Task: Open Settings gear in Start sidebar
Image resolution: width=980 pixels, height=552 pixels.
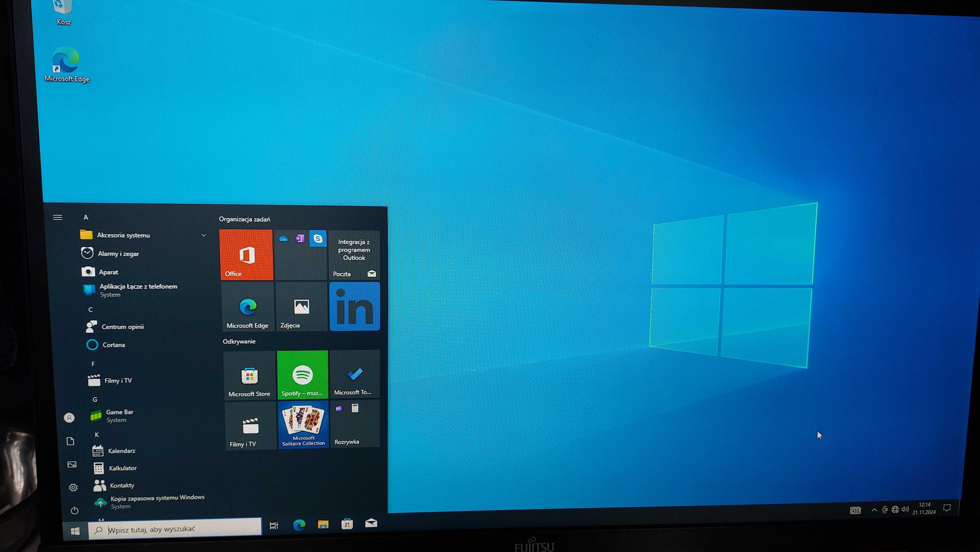Action: click(x=73, y=487)
